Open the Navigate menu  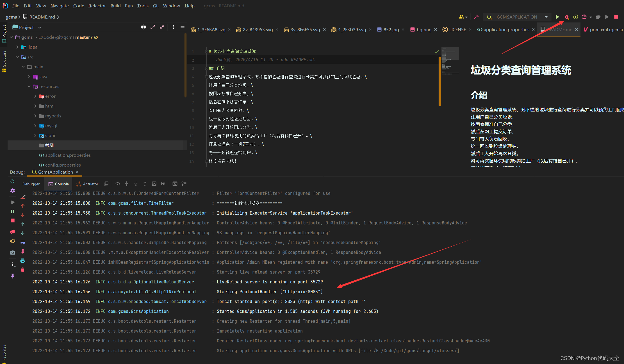tap(60, 6)
